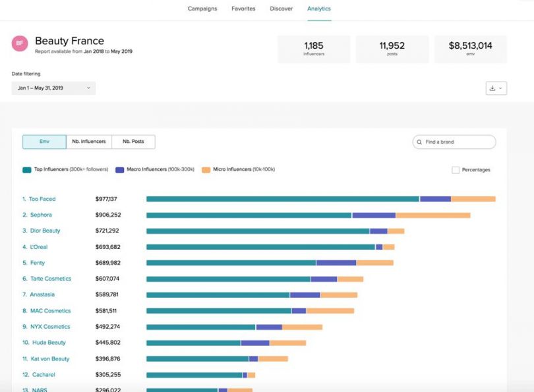This screenshot has width=534, height=392.
Task: Go to the Favorites tab
Action: point(243,9)
